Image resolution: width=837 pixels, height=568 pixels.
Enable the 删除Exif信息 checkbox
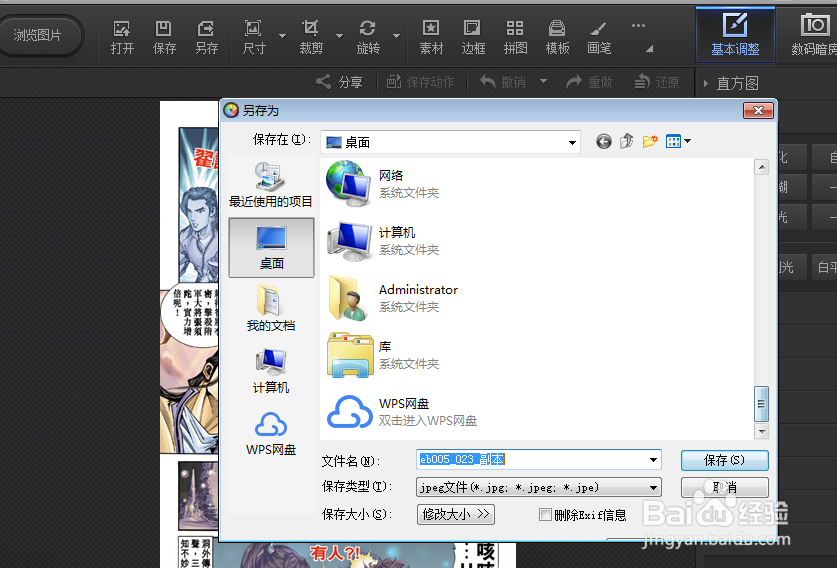point(545,515)
